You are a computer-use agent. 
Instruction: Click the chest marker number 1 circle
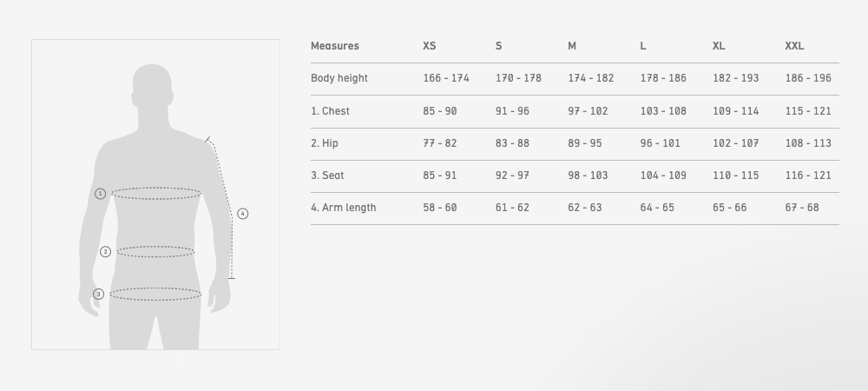(x=100, y=194)
